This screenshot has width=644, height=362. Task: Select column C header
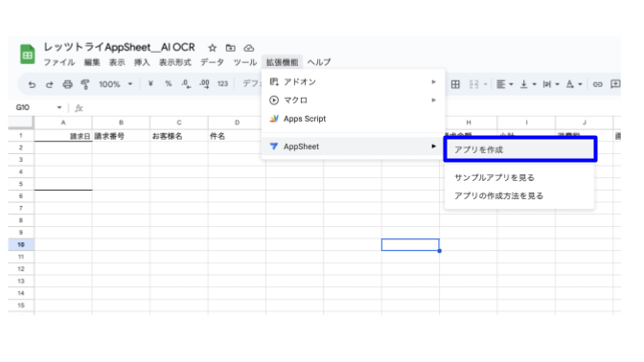179,123
